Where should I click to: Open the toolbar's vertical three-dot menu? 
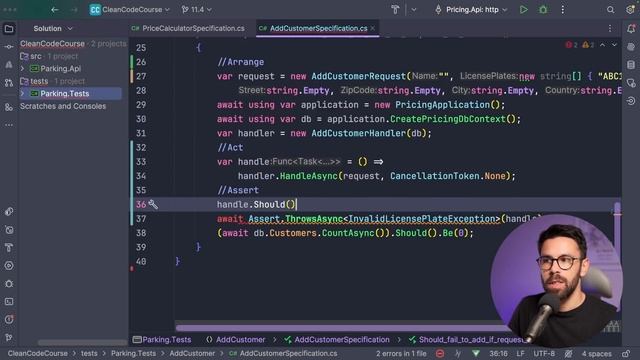pos(562,9)
